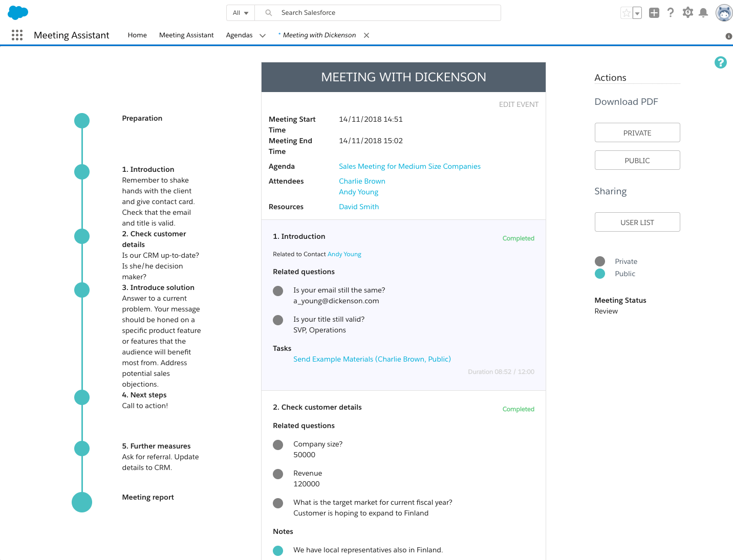Click the EDIT EVENT link
This screenshot has height=560, width=733.
[519, 104]
